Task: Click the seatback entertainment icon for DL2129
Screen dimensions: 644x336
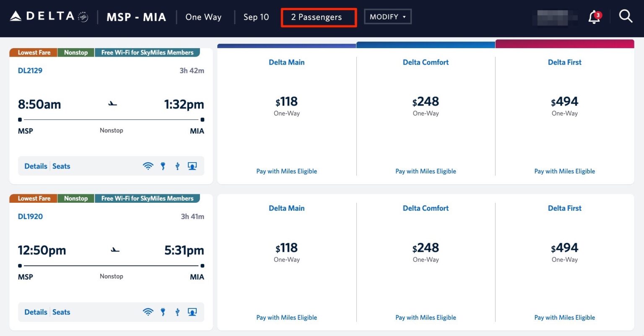Action: tap(192, 166)
